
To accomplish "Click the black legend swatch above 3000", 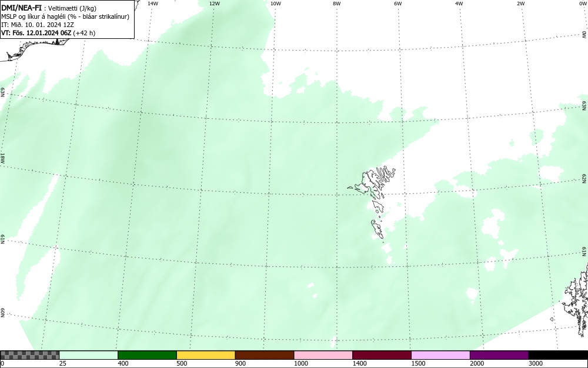I will click(x=558, y=355).
